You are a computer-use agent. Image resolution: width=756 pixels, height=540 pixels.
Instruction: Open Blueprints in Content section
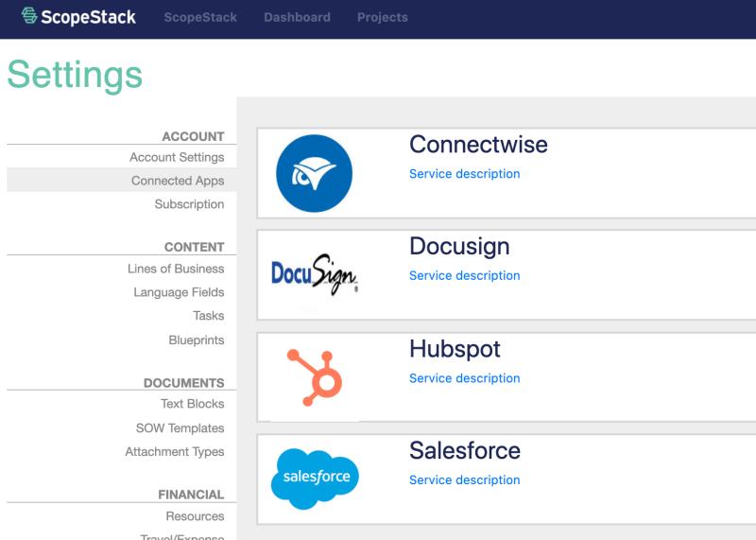[x=197, y=340]
